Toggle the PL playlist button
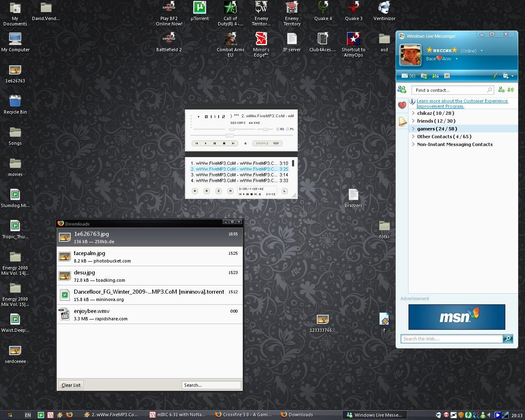 [290, 129]
